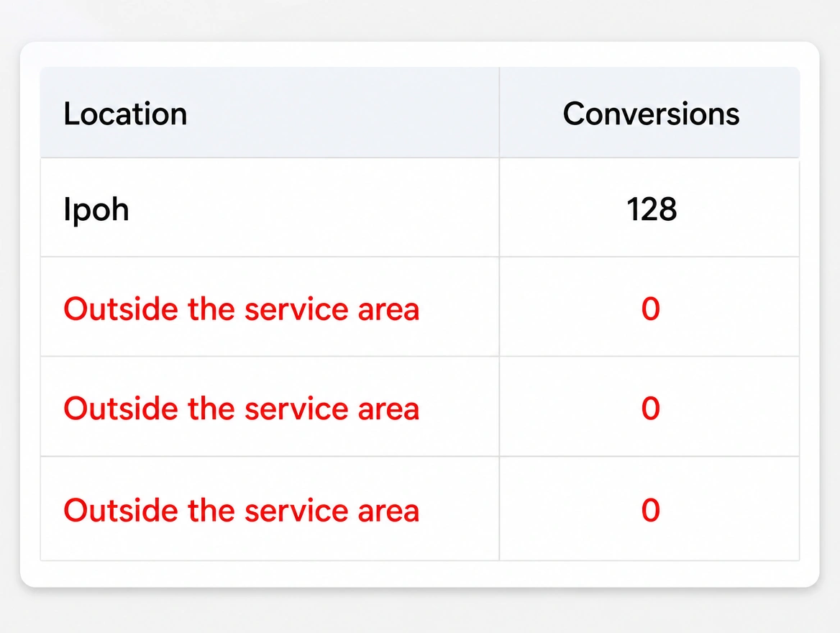Sort by the Conversions column header
The width and height of the screenshot is (840, 633).
(x=651, y=114)
